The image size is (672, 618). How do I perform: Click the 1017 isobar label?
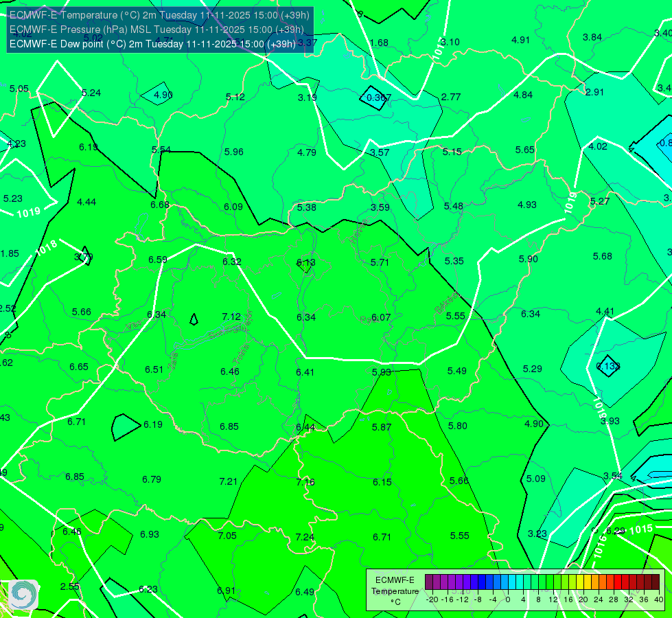[x=437, y=48]
